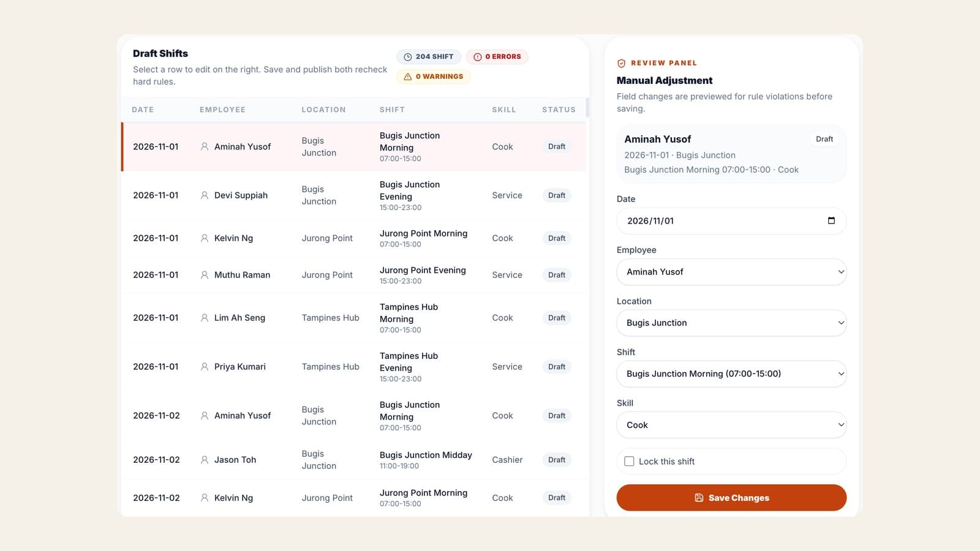
Task: Select the Muthu Raman name cell
Action: pos(242,275)
